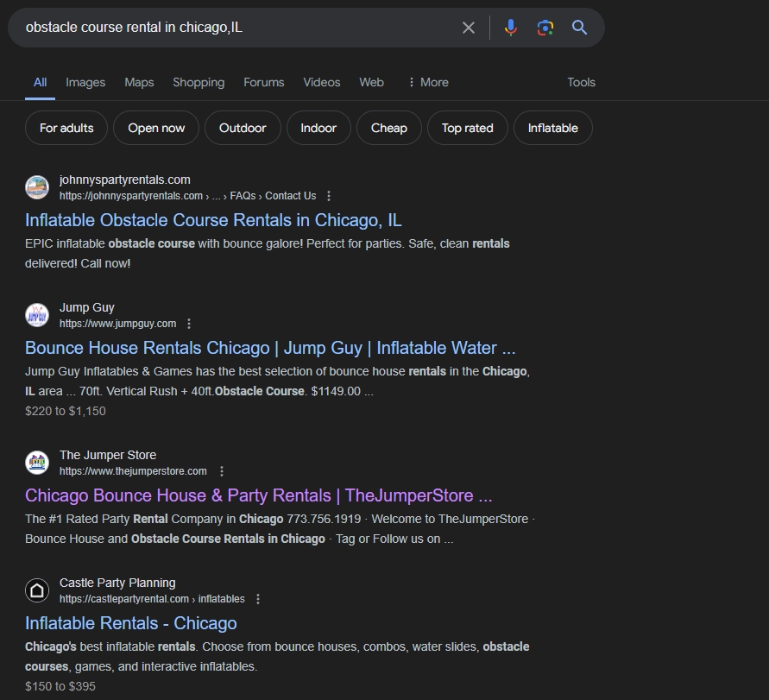Screen dimensions: 769x700
Task: Click The Jumper Store site name
Action: tap(108, 455)
